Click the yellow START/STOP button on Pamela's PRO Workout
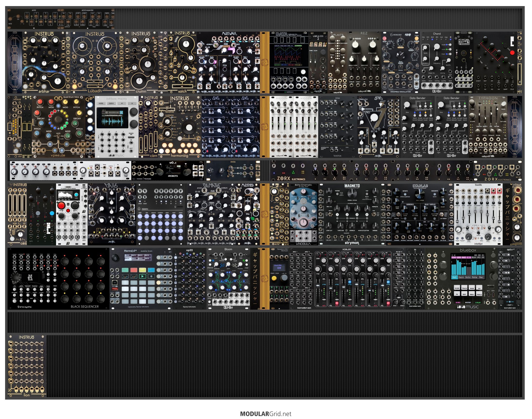This screenshot has width=532, height=419. (x=274, y=278)
